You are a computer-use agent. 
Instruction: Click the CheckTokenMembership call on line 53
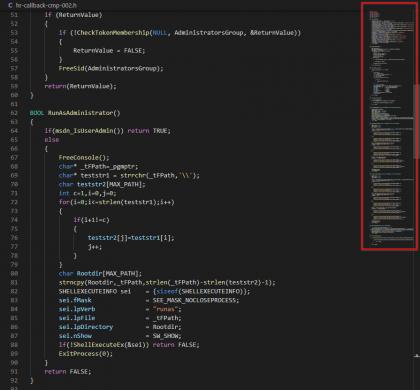point(113,33)
